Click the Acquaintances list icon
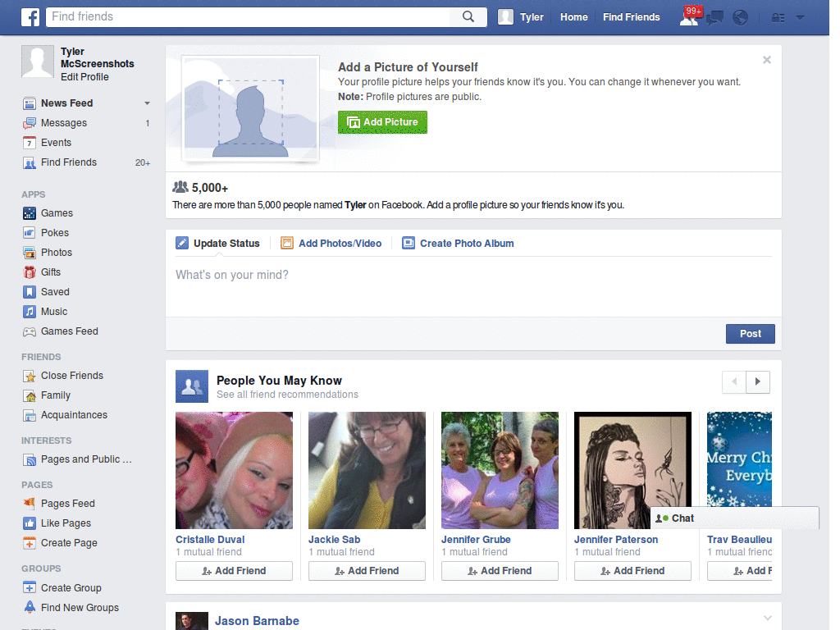 30,415
